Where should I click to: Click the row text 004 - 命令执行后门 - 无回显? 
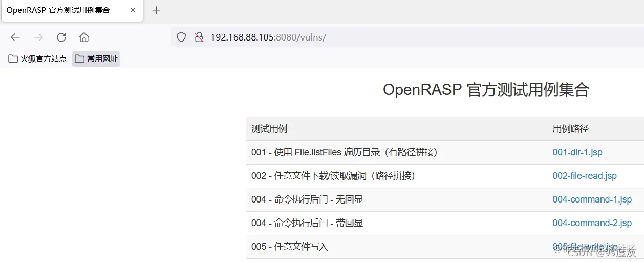point(307,199)
